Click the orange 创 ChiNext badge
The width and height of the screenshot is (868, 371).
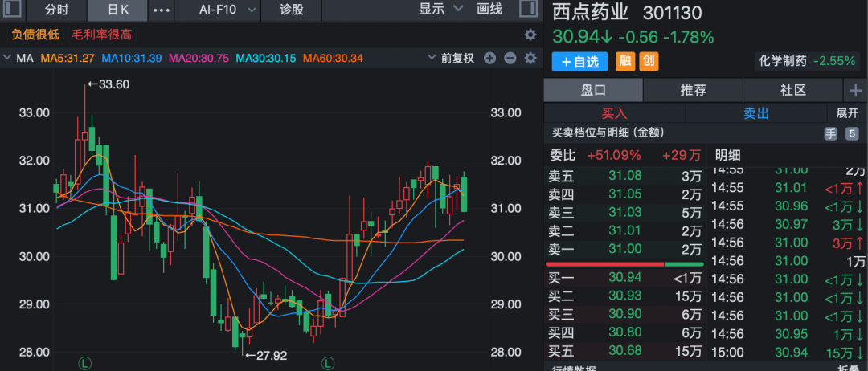(x=648, y=61)
